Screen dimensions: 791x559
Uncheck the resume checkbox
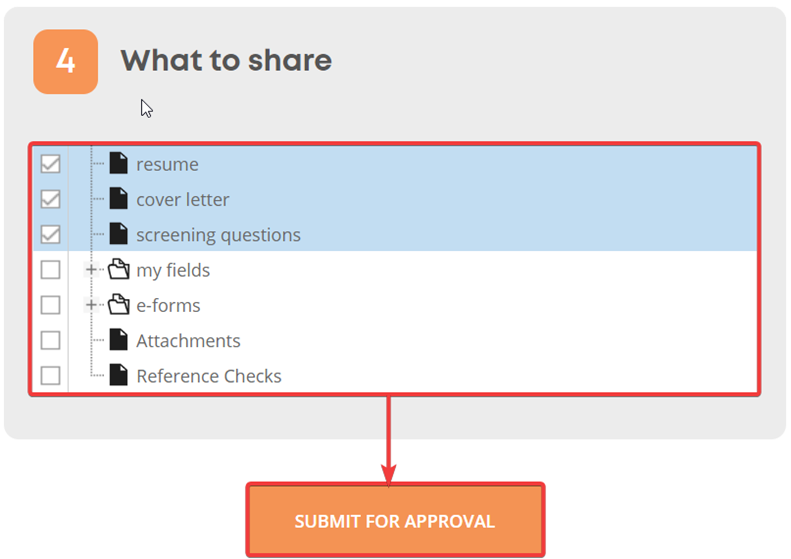[50, 164]
